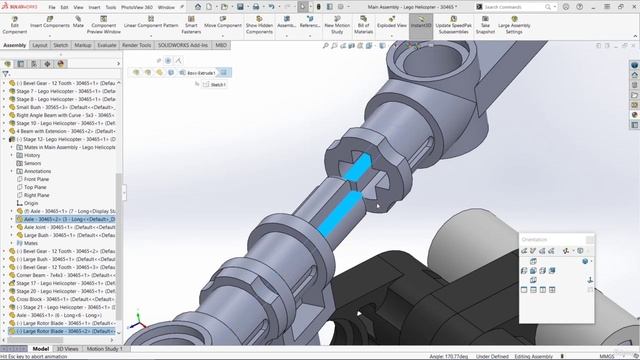Open the Insert menu
Image resolution: width=640 pixels, height=360 pixels.
[x=94, y=7]
